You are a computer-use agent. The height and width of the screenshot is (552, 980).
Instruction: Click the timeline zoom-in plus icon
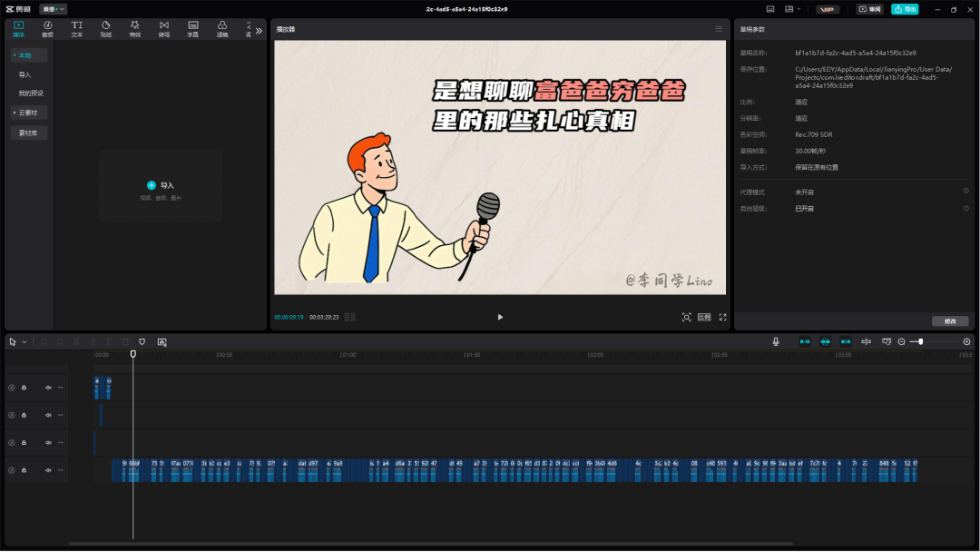(x=966, y=341)
